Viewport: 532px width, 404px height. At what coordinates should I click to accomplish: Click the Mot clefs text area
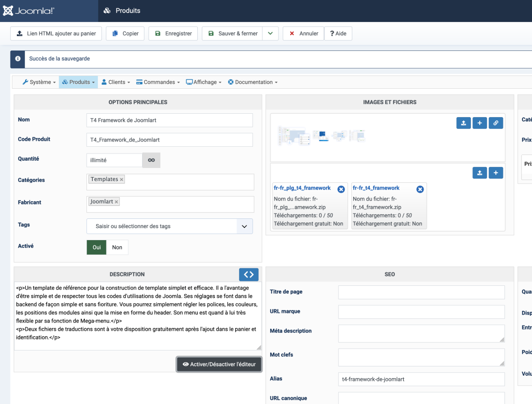(421, 358)
